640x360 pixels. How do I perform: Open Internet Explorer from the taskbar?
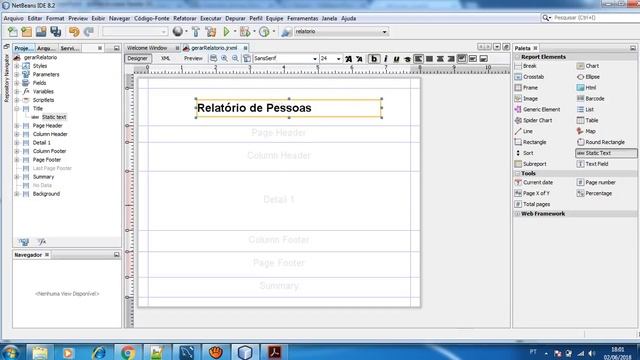(99, 352)
